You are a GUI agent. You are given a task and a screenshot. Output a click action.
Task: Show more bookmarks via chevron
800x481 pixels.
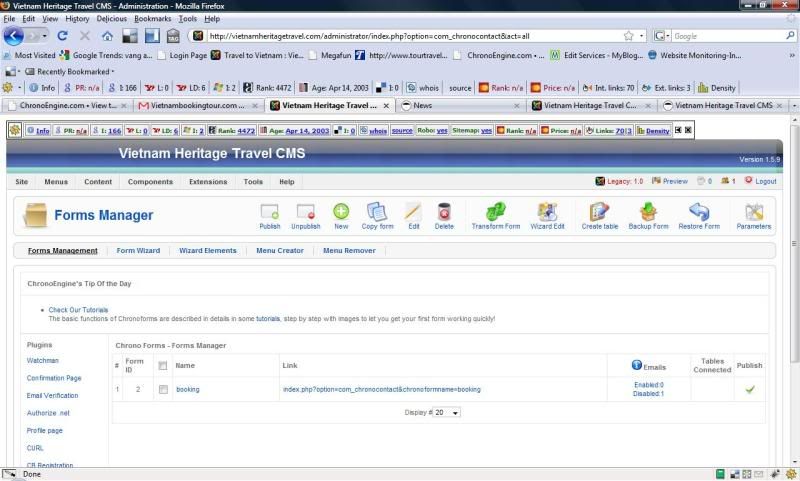(792, 55)
